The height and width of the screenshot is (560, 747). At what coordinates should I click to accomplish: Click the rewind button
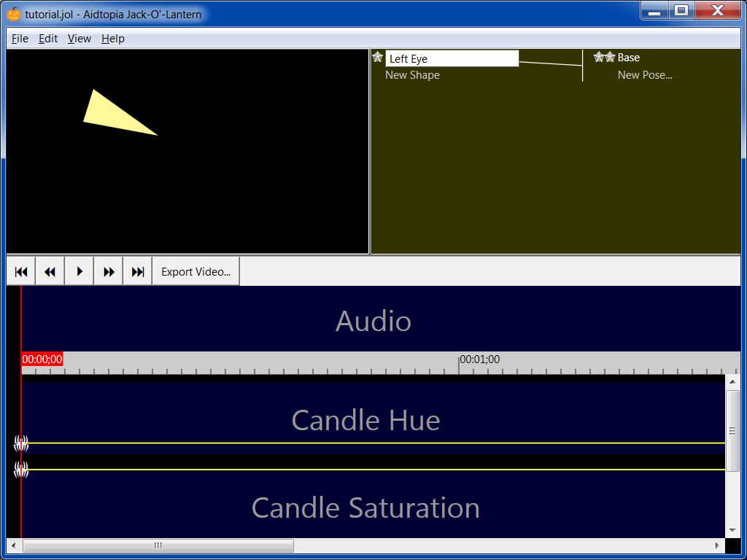(50, 271)
